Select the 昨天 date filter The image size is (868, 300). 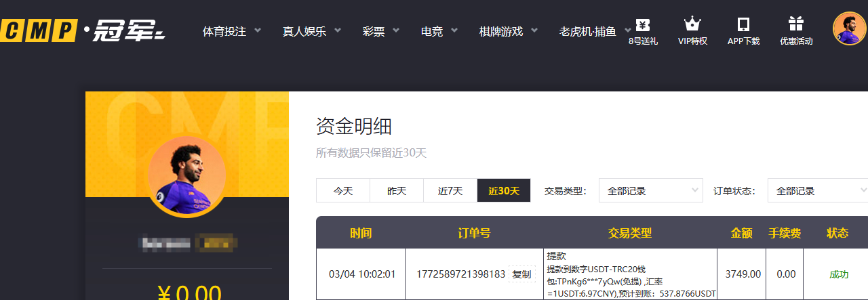tap(397, 191)
